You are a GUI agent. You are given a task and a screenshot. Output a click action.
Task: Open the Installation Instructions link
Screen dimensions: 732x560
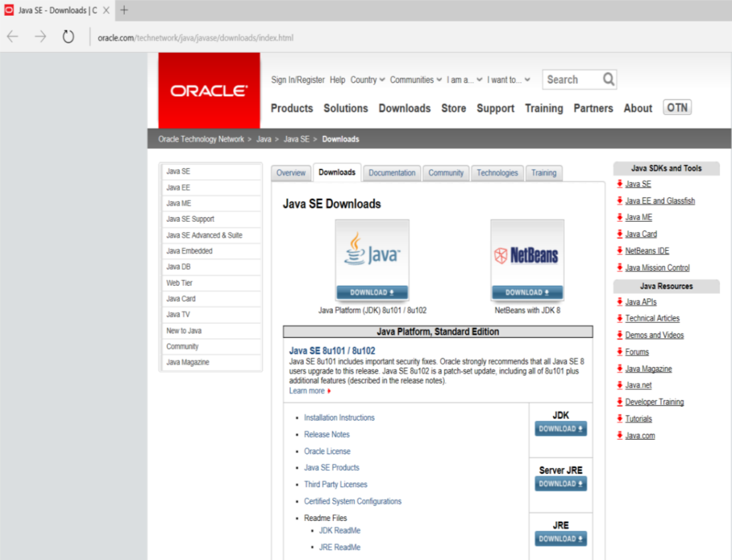(x=340, y=417)
